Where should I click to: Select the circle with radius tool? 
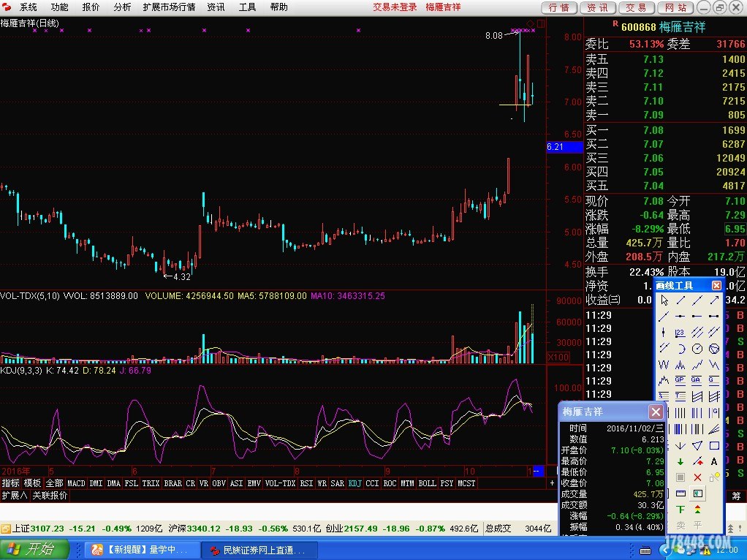point(697,349)
